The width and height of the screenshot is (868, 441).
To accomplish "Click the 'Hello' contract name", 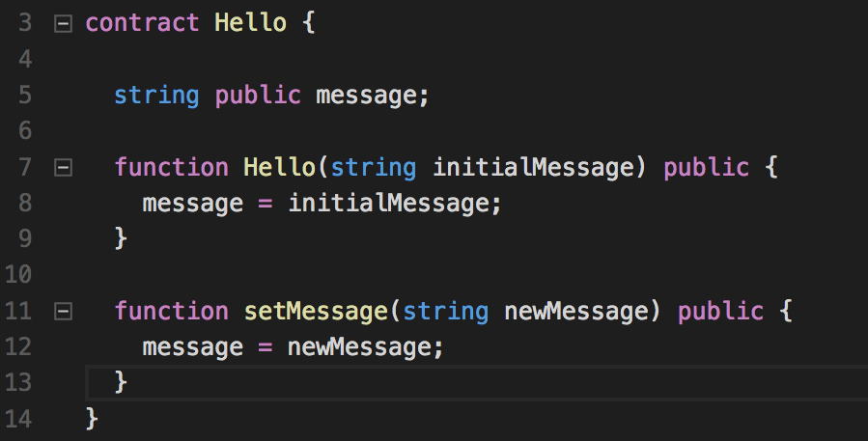I will (250, 23).
